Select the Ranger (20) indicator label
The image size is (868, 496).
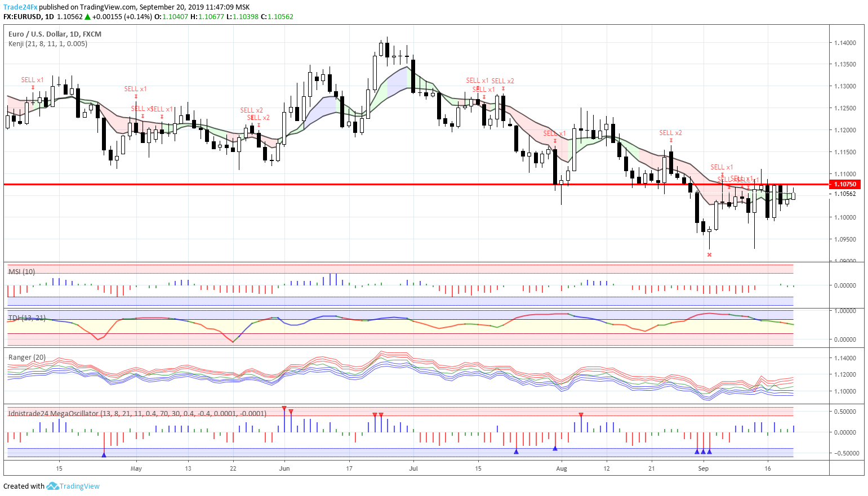click(x=27, y=357)
